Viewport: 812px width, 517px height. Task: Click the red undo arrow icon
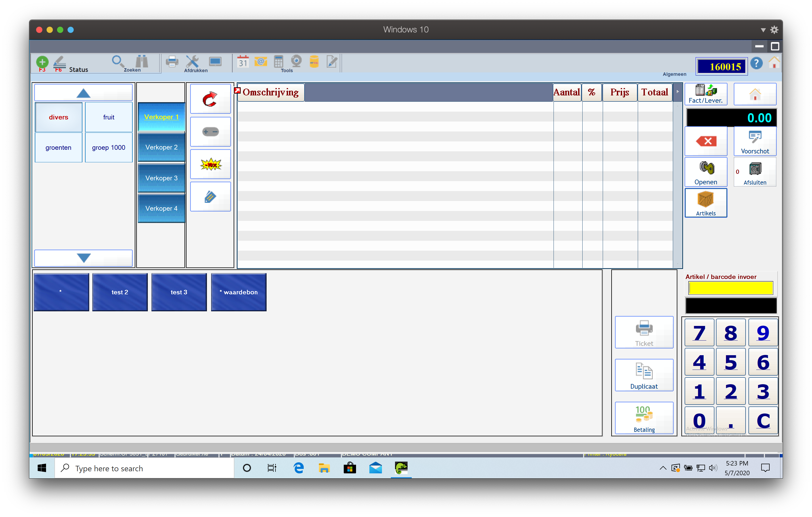tap(210, 99)
